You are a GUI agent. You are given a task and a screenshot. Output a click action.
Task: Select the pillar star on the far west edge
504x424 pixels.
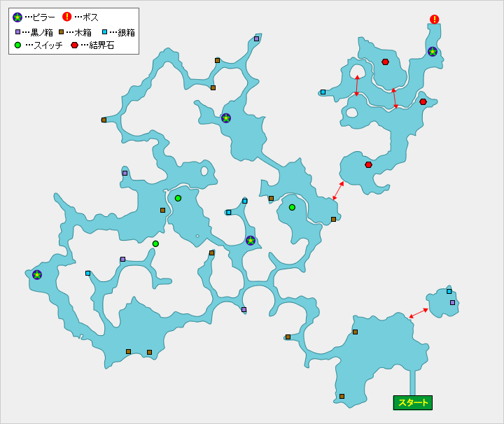click(37, 275)
